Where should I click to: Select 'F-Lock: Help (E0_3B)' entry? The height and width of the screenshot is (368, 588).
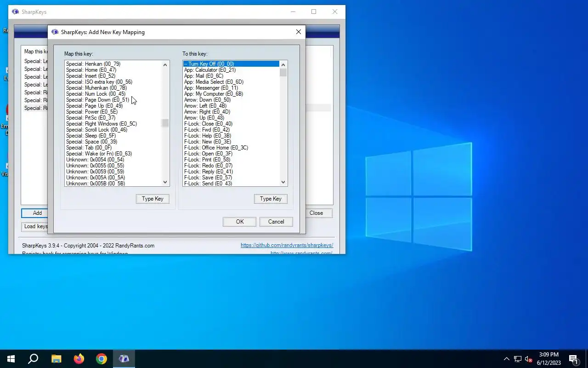pyautogui.click(x=231, y=136)
